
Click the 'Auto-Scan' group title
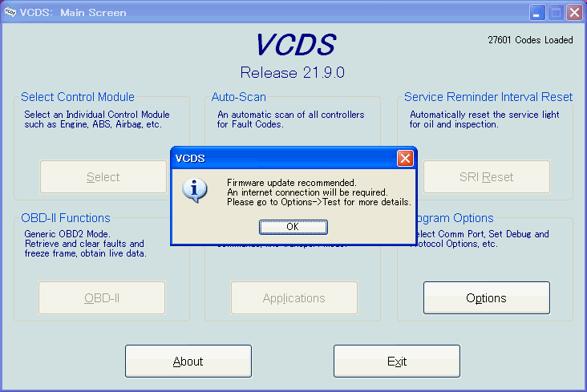(x=238, y=97)
